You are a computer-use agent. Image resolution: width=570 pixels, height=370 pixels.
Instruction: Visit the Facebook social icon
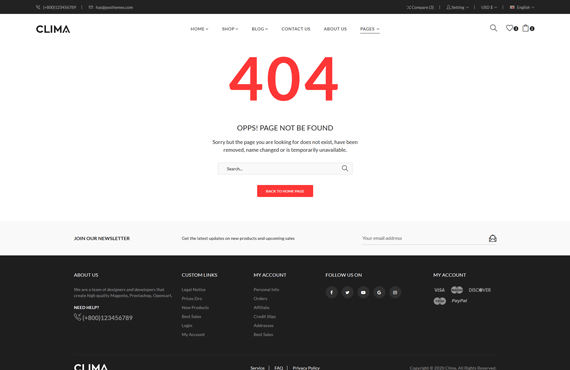(332, 292)
